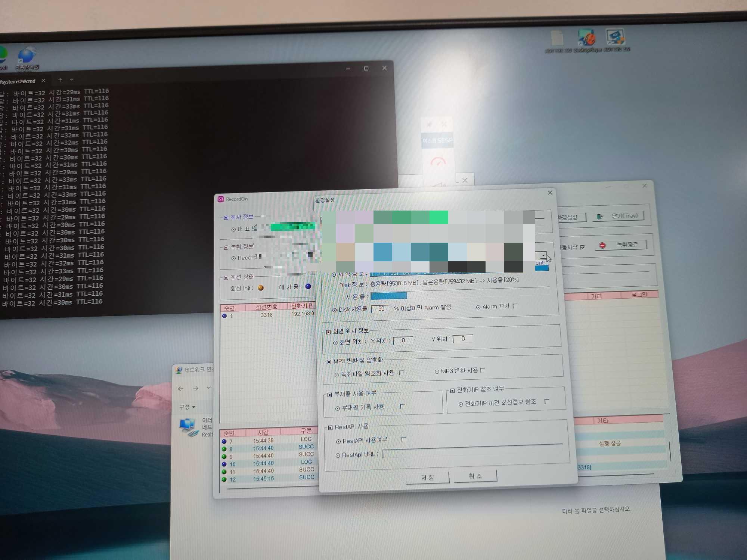
Task: Check the 부재콜 기록 사용 box
Action: [x=402, y=406]
